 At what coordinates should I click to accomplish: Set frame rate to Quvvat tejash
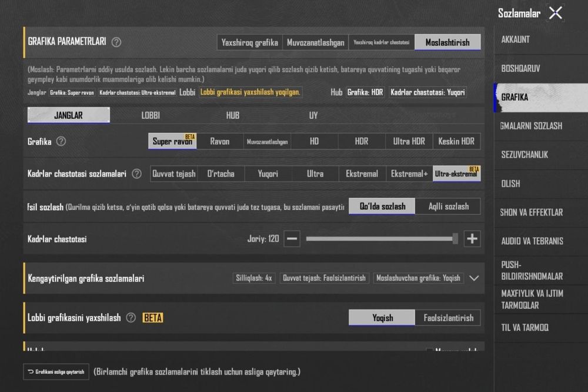[174, 174]
